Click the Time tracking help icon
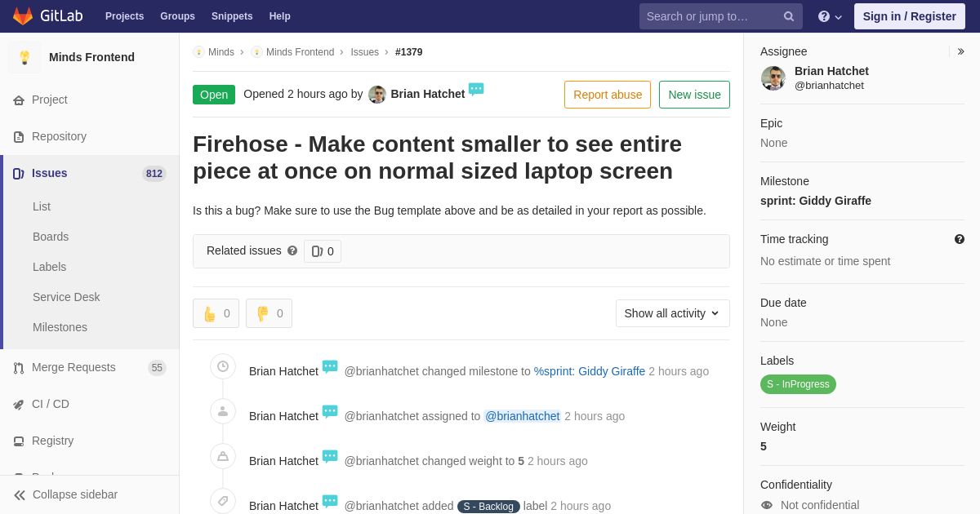 tap(960, 239)
